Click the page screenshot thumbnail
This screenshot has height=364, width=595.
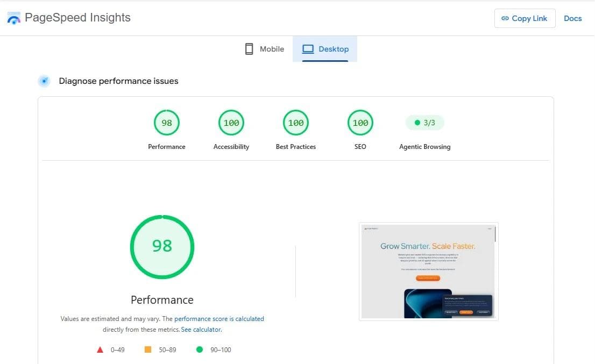click(428, 272)
